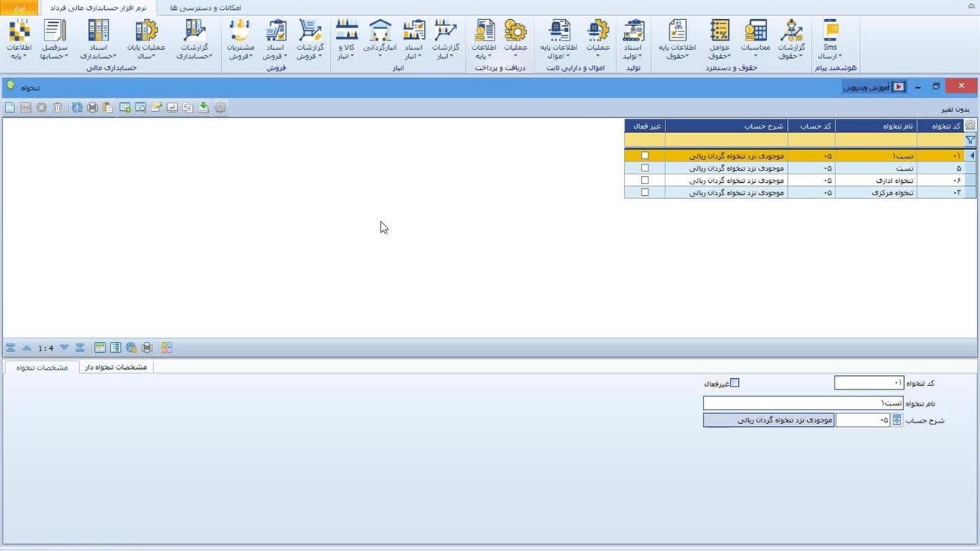
Task: Click the new record icon in toolbar
Action: tap(10, 108)
